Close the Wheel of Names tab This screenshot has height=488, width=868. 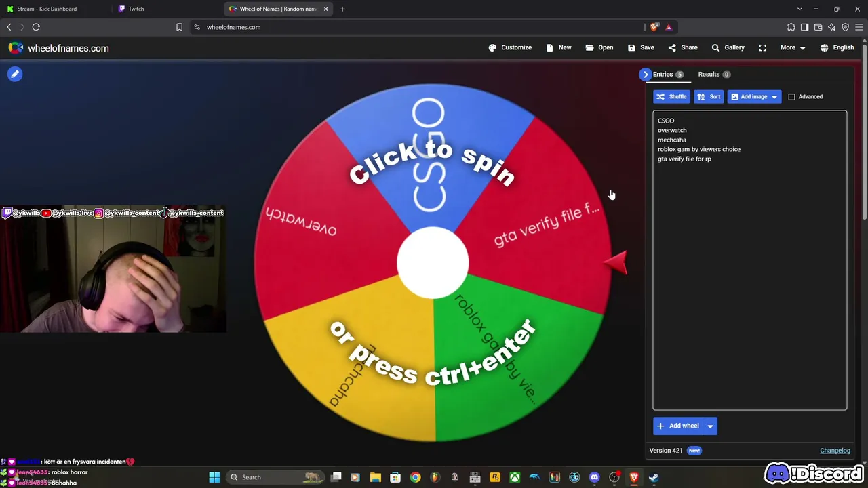pos(325,9)
